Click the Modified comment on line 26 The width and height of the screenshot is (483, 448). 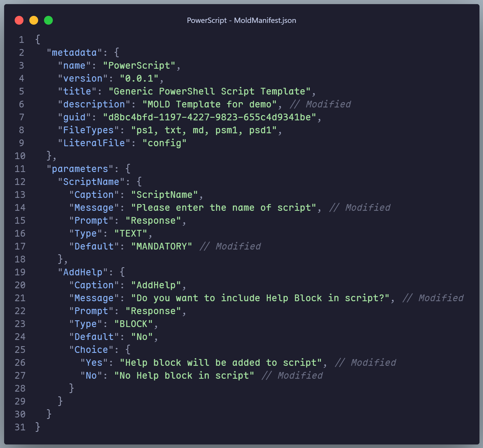pos(365,363)
